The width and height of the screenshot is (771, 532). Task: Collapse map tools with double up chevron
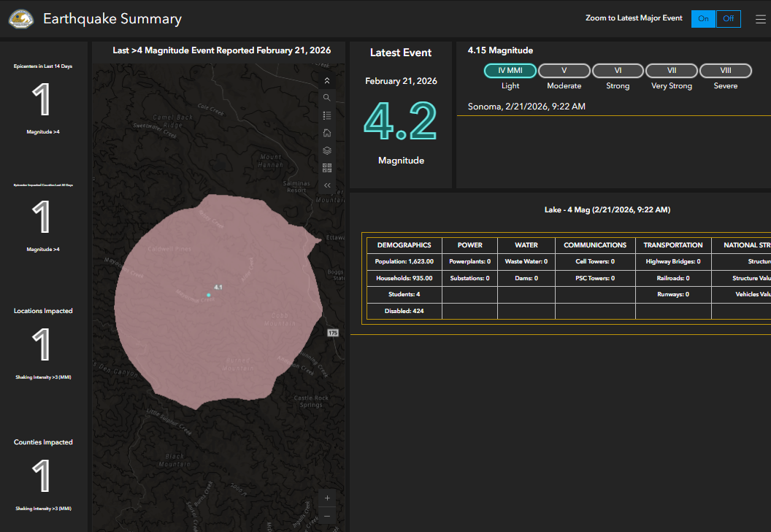[x=327, y=81]
